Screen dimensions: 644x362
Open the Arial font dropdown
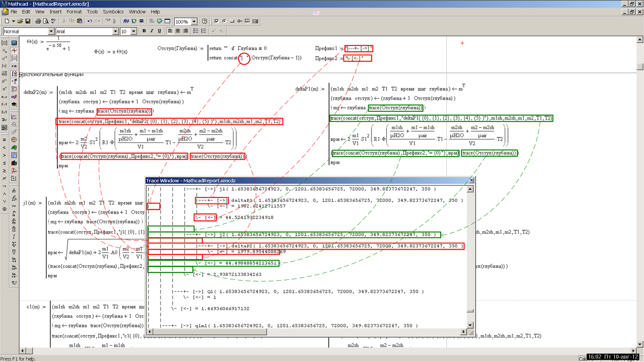coord(116,31)
